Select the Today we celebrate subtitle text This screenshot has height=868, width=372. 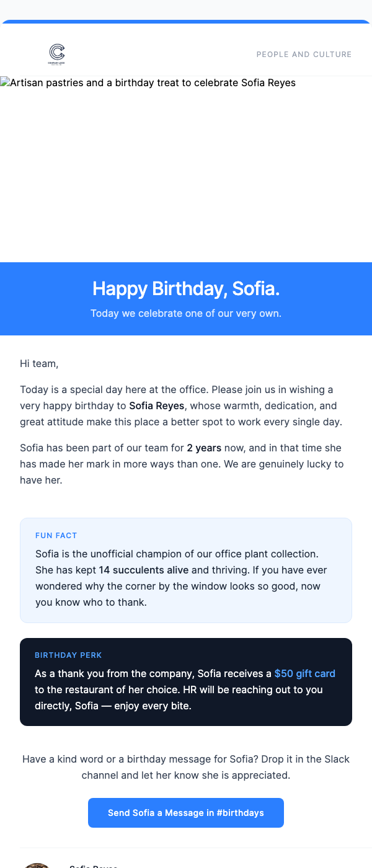pyautogui.click(x=185, y=313)
